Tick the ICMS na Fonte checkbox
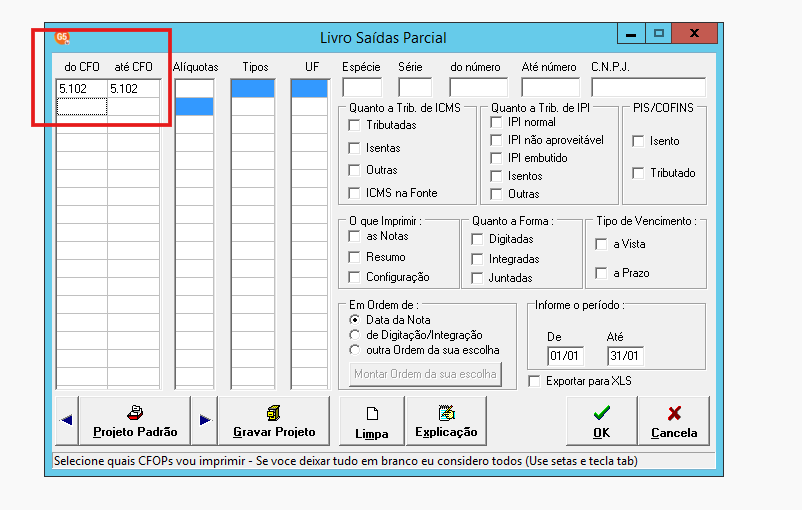This screenshot has width=802, height=510. tap(354, 193)
